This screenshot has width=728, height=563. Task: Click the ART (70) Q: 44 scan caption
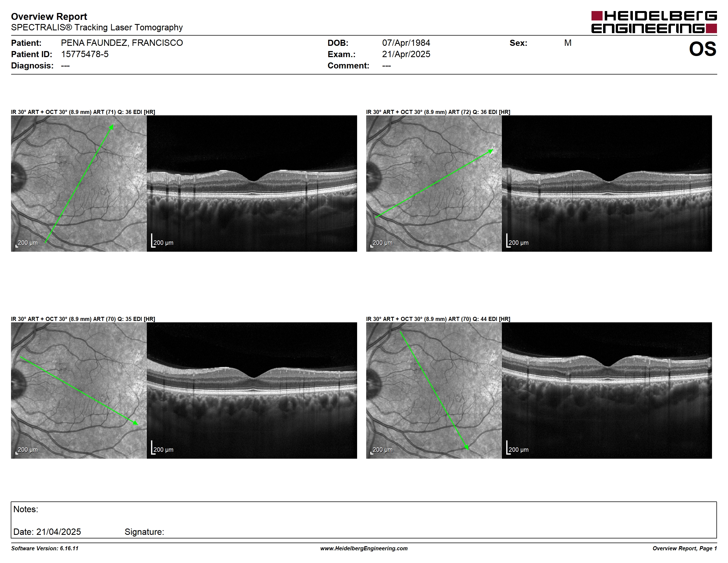click(438, 319)
